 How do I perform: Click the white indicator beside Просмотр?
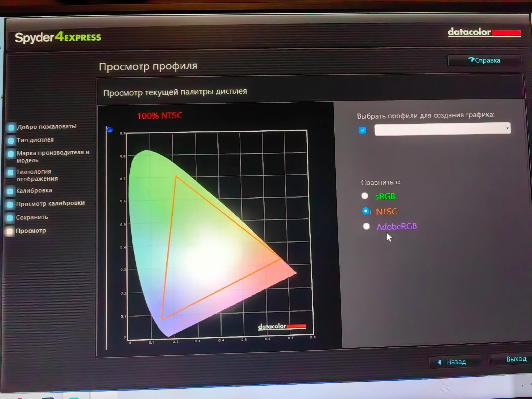tap(10, 231)
